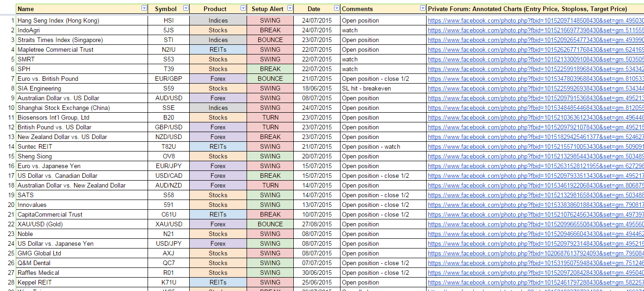The width and height of the screenshot is (644, 291).
Task: Select the REITs product cell for Suntec REIT
Action: [x=218, y=147]
